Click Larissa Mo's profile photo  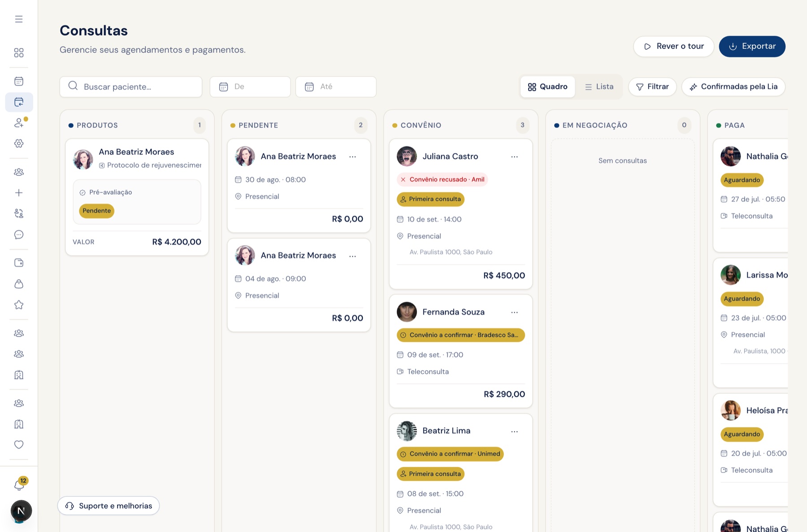pos(730,275)
